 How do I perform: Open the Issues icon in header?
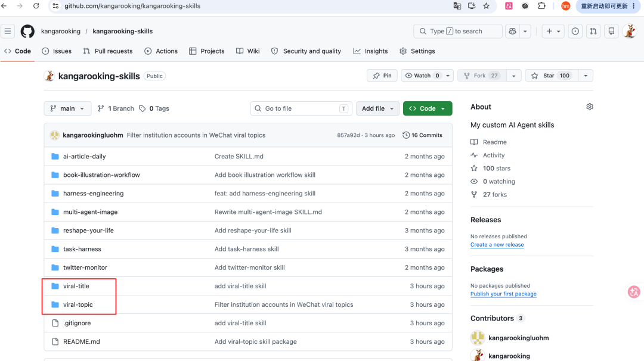coord(575,31)
